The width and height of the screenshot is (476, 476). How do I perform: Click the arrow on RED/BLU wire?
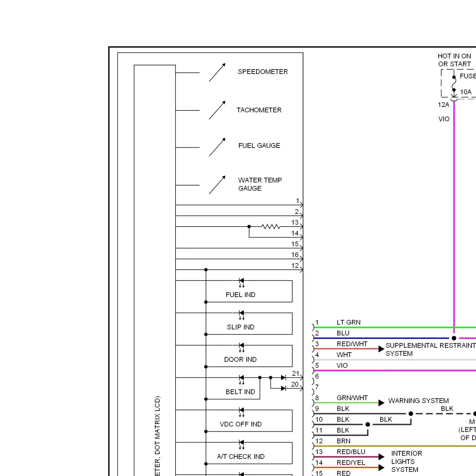381,457
